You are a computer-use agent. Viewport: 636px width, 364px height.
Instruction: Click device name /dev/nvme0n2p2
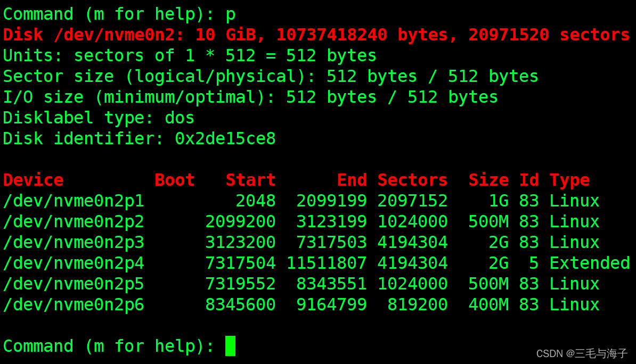pyautogui.click(x=74, y=222)
